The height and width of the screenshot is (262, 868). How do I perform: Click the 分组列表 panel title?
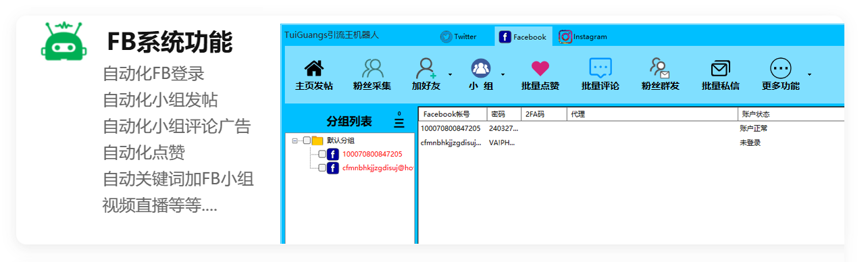[349, 122]
